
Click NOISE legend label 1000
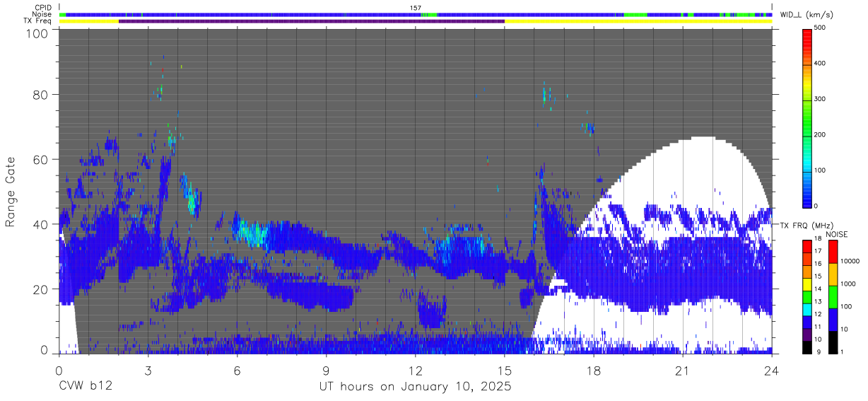coord(847,284)
